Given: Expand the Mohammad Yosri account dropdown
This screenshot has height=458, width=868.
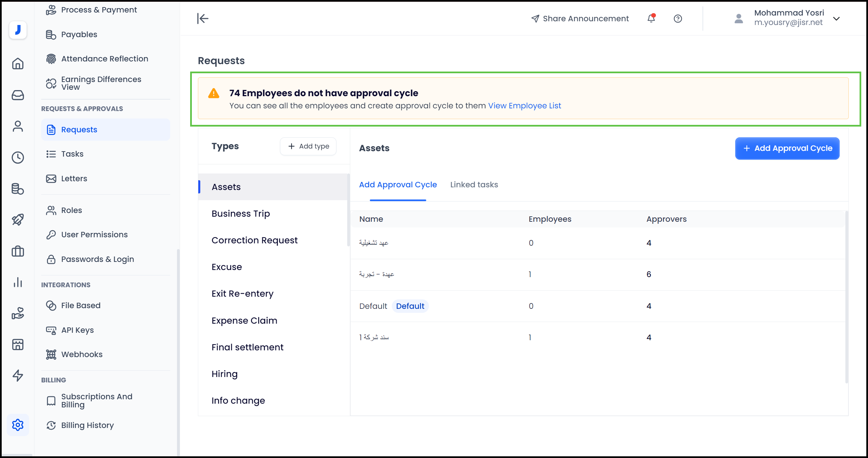Looking at the screenshot, I should 836,19.
